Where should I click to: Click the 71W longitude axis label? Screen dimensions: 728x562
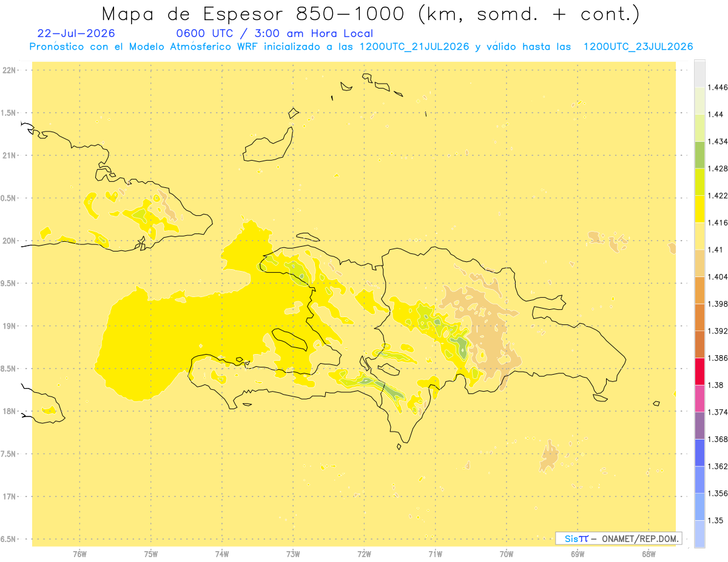(435, 554)
